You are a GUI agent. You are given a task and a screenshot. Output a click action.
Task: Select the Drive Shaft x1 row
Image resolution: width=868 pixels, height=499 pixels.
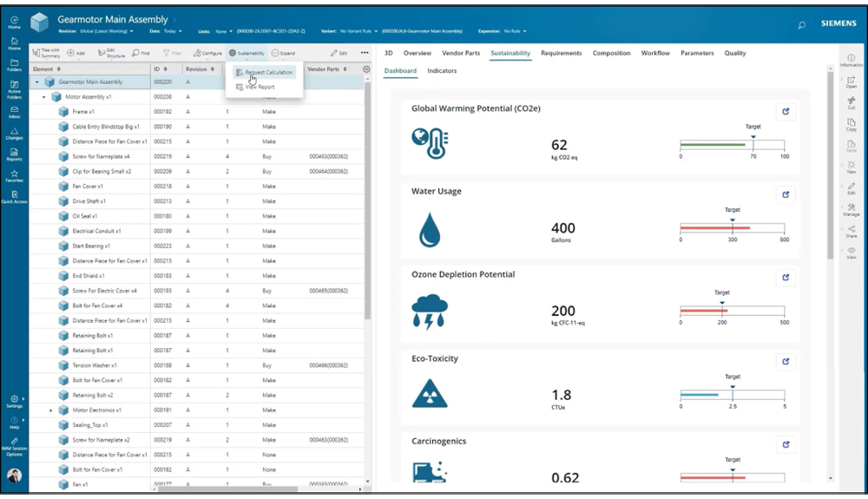pos(196,201)
